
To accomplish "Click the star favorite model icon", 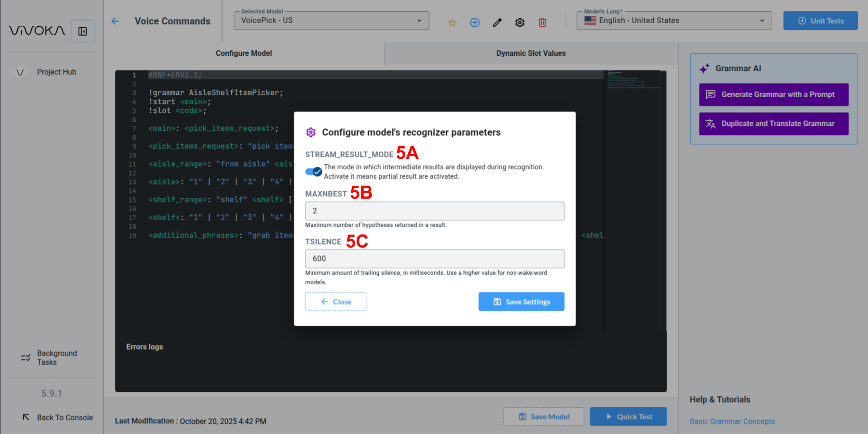I will coord(452,22).
